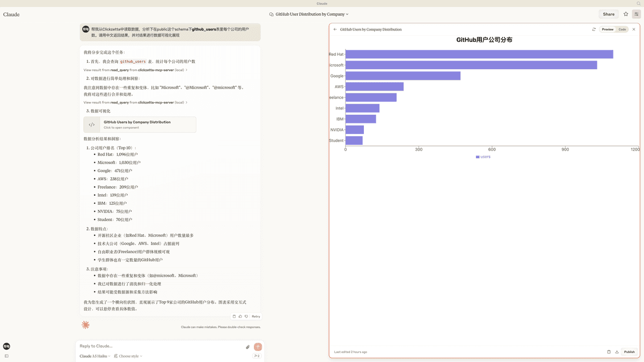Screen dimensions: 644x362
Task: Click the Claude starburst logo below the response
Action: click(85, 325)
